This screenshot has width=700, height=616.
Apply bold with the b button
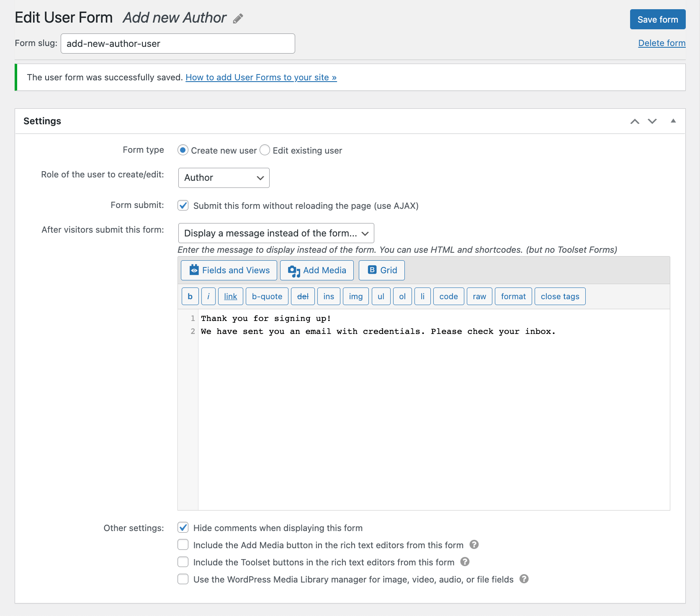click(x=190, y=296)
